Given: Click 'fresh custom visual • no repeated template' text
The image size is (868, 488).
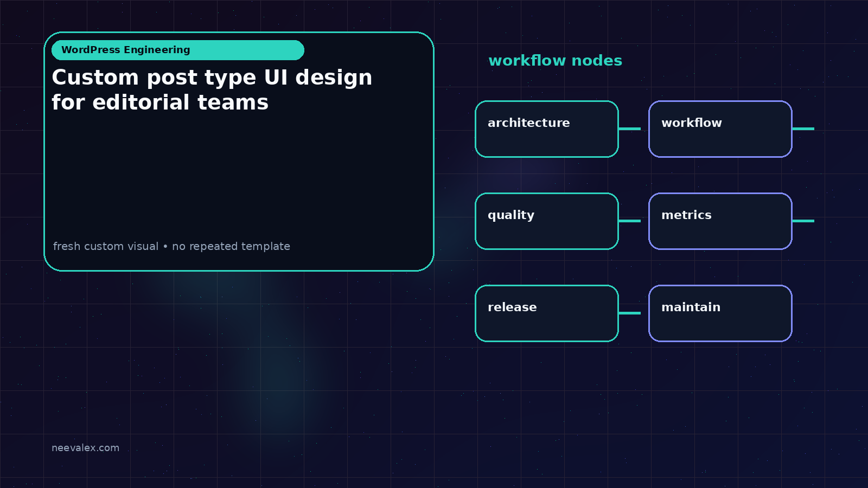Looking at the screenshot, I should coord(171,246).
